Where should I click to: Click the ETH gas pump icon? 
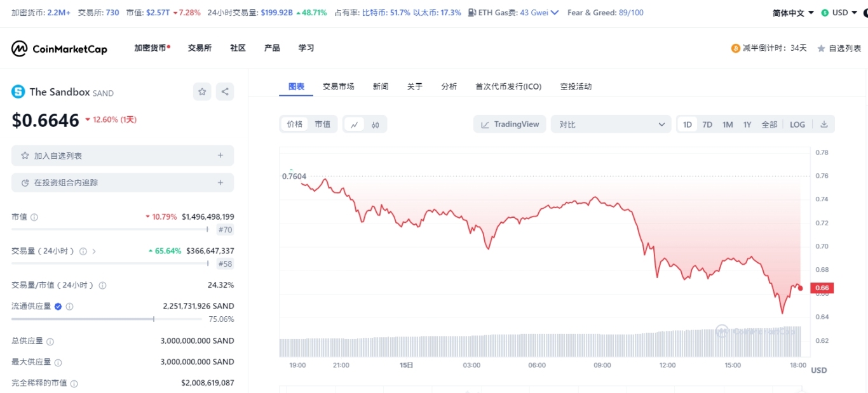pyautogui.click(x=471, y=13)
